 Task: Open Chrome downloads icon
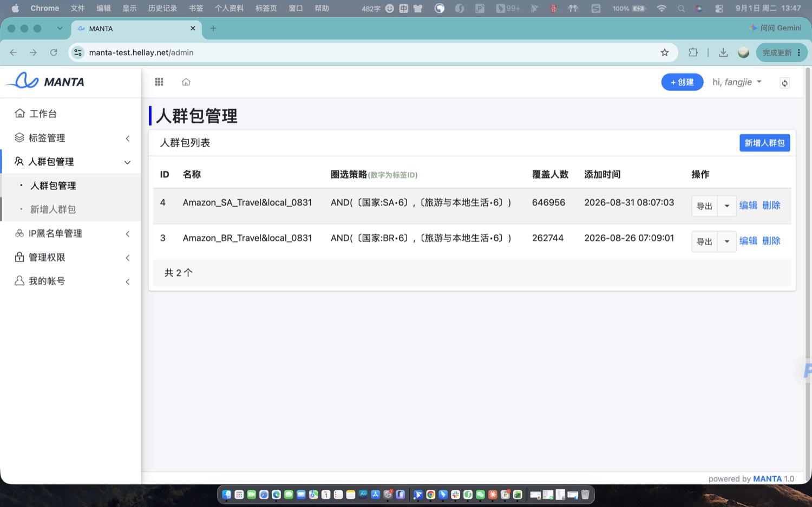(x=723, y=52)
